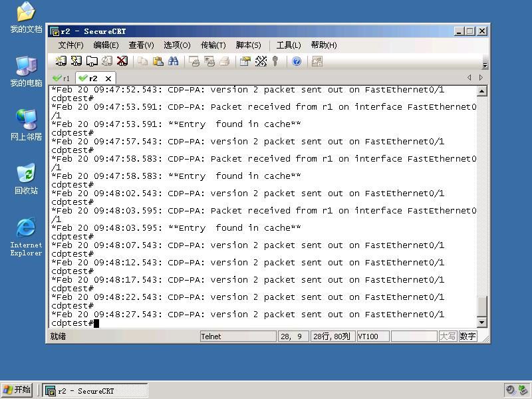The width and height of the screenshot is (532, 399).
Task: Click the Paste clipboard icon
Action: (158, 61)
